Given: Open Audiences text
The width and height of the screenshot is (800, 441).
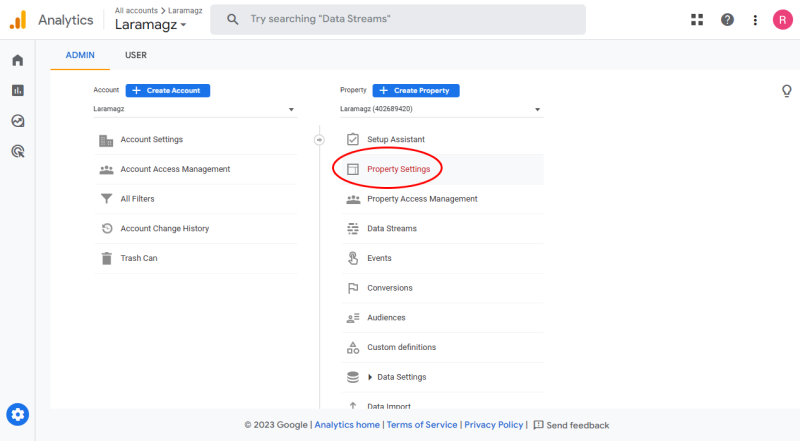Looking at the screenshot, I should [x=386, y=317].
